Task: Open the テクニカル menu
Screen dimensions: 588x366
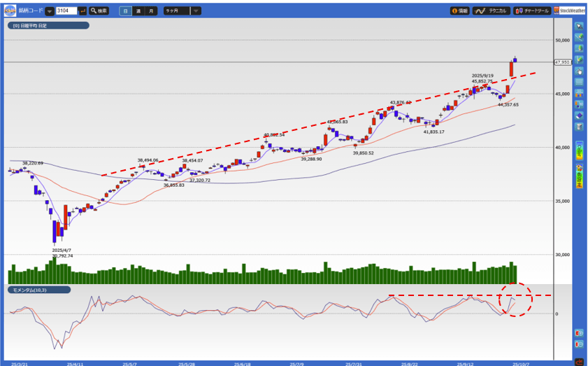Action: pos(492,11)
